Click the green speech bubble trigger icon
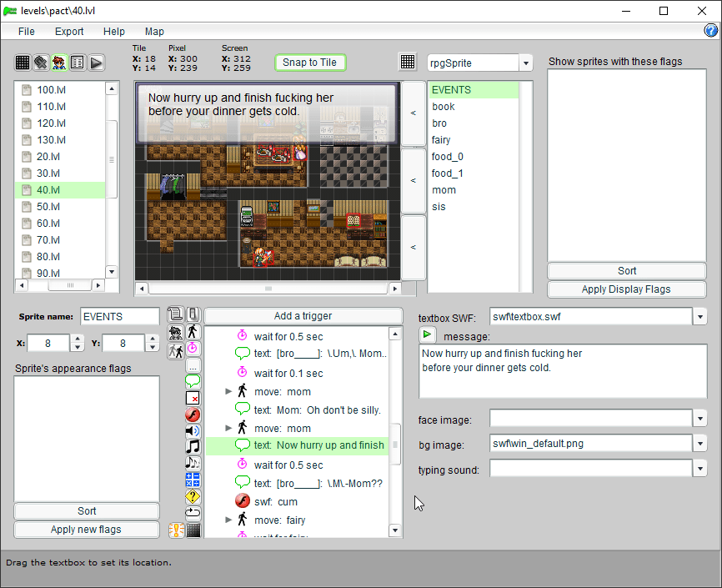This screenshot has height=588, width=722. pyautogui.click(x=193, y=382)
